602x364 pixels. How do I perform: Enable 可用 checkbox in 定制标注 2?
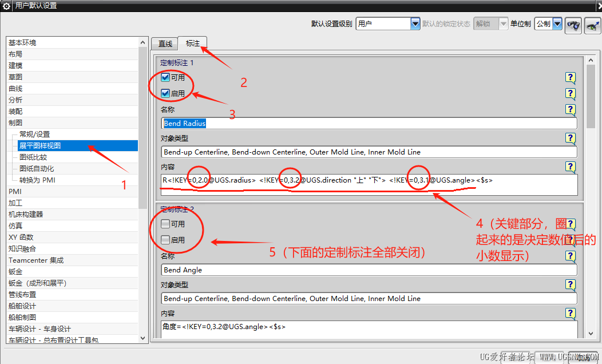coord(165,223)
